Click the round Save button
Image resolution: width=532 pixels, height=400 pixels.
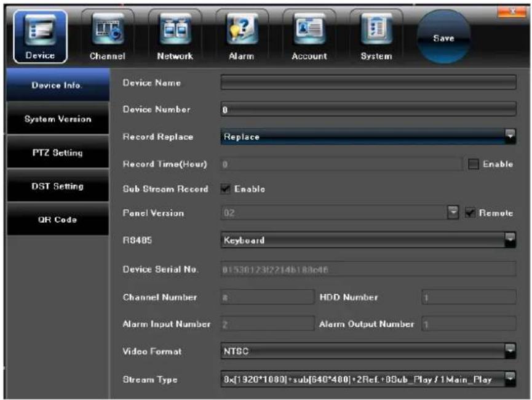[x=444, y=38]
